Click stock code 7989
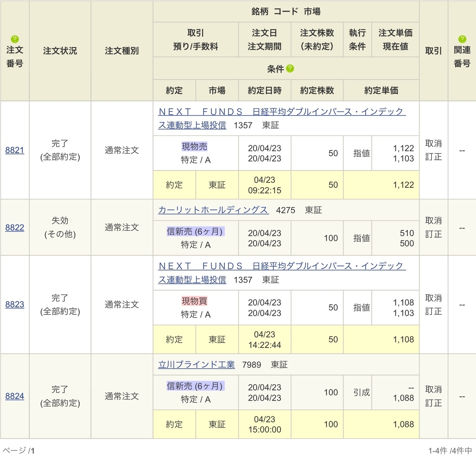The image size is (476, 456). (251, 365)
